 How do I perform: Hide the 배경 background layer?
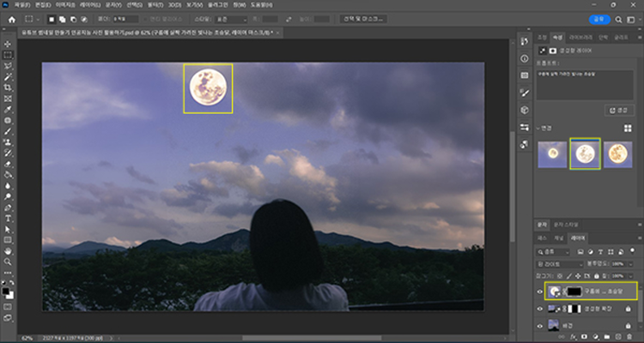click(540, 326)
